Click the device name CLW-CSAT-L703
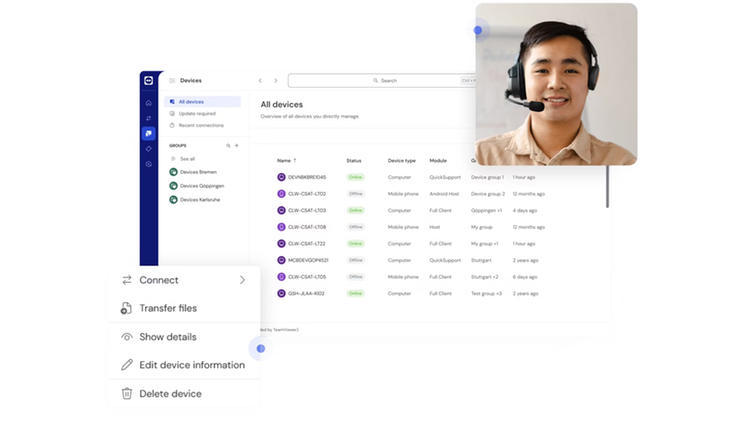 [x=307, y=211]
